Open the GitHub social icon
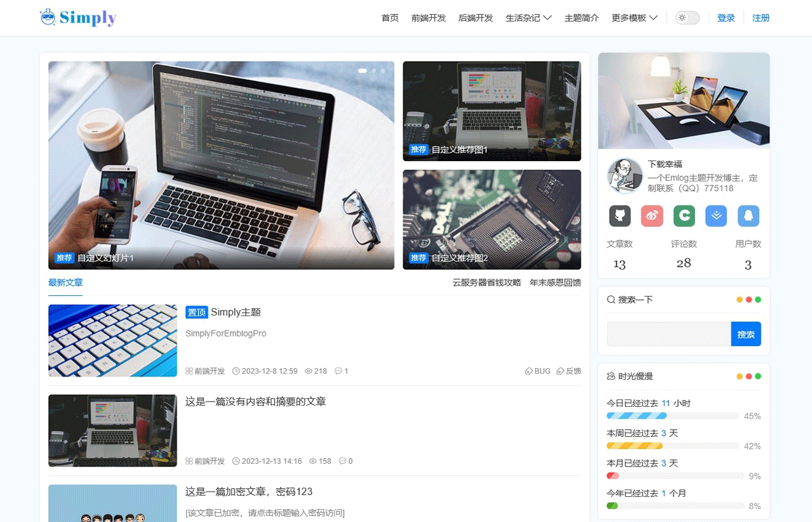This screenshot has height=522, width=812. (620, 216)
